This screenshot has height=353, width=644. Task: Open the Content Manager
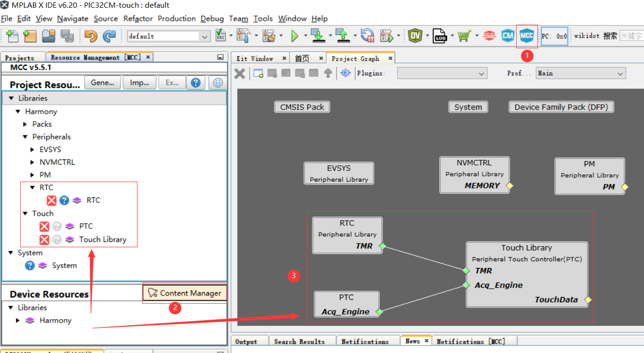point(185,293)
